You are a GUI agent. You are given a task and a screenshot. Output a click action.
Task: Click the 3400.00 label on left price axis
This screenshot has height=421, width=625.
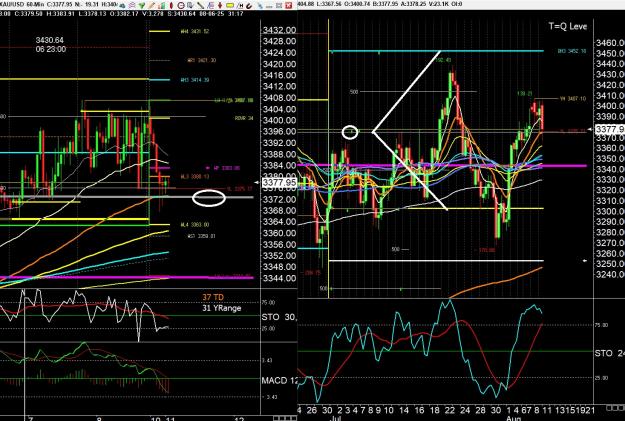pyautogui.click(x=279, y=120)
